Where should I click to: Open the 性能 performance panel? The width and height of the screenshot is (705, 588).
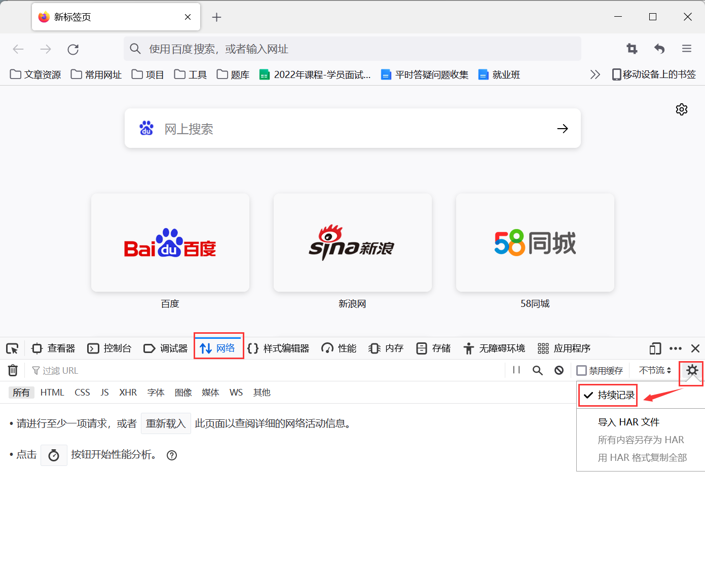339,348
